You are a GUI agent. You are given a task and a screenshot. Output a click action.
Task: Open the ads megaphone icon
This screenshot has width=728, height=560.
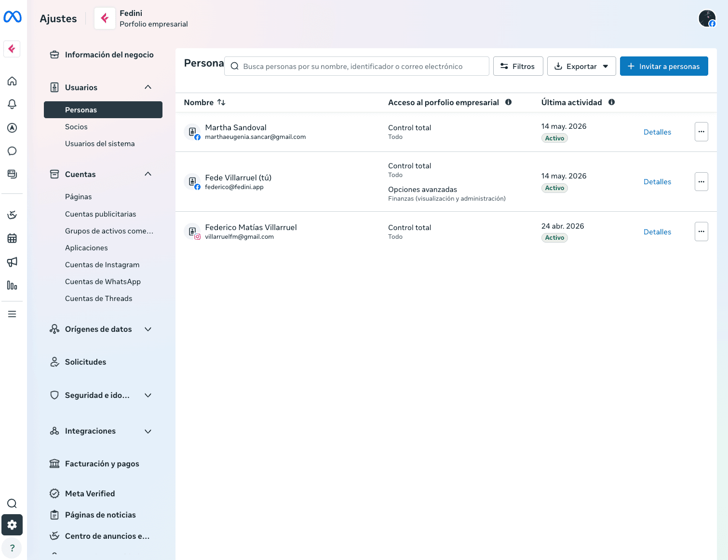tap(12, 262)
